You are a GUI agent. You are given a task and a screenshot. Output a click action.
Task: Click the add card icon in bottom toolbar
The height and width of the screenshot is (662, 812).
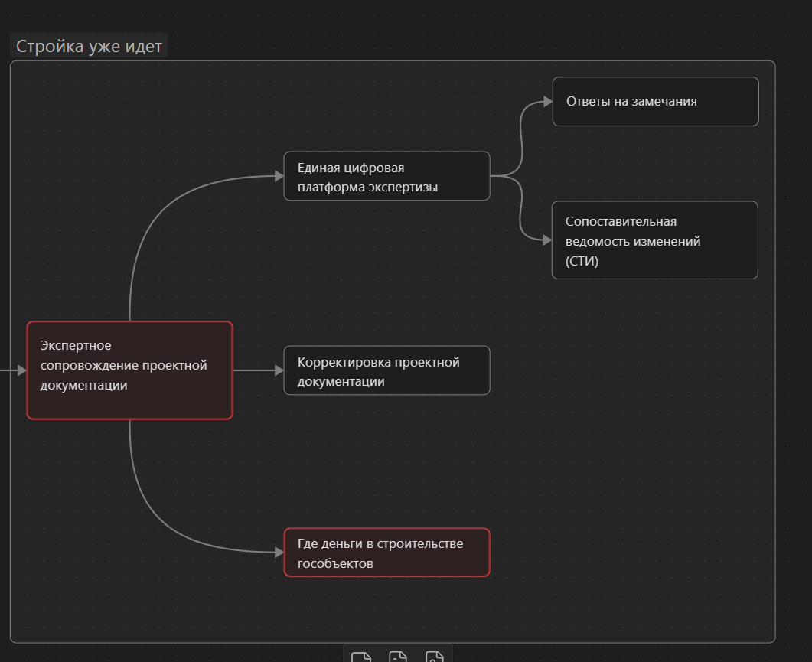(360, 657)
